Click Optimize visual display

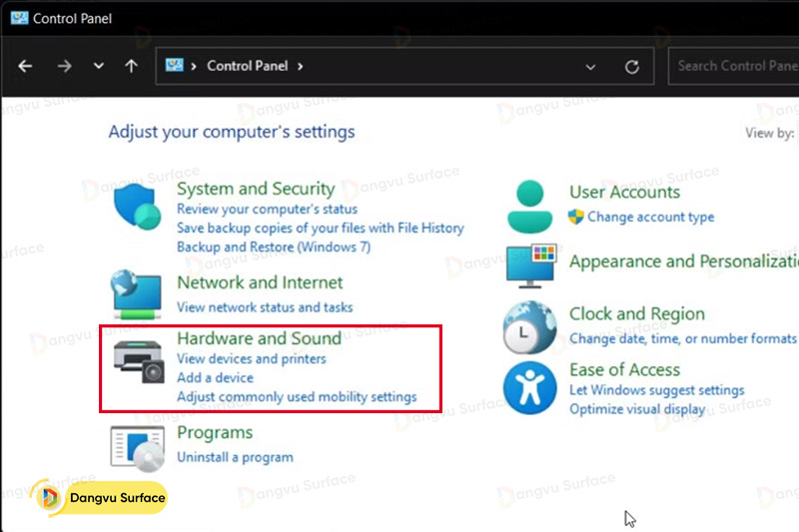(x=637, y=409)
